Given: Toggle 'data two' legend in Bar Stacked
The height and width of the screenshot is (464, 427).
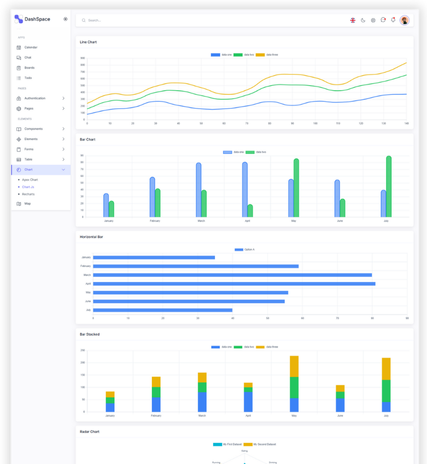Looking at the screenshot, I should (244, 347).
